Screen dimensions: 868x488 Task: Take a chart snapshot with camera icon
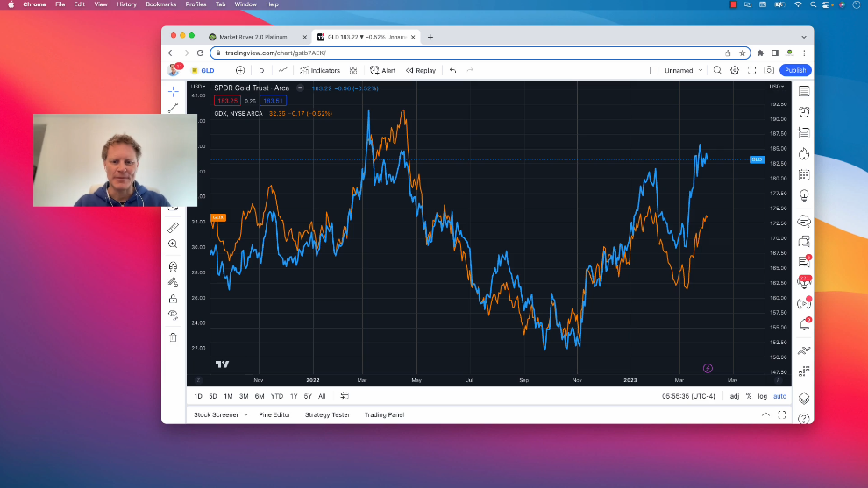(769, 70)
